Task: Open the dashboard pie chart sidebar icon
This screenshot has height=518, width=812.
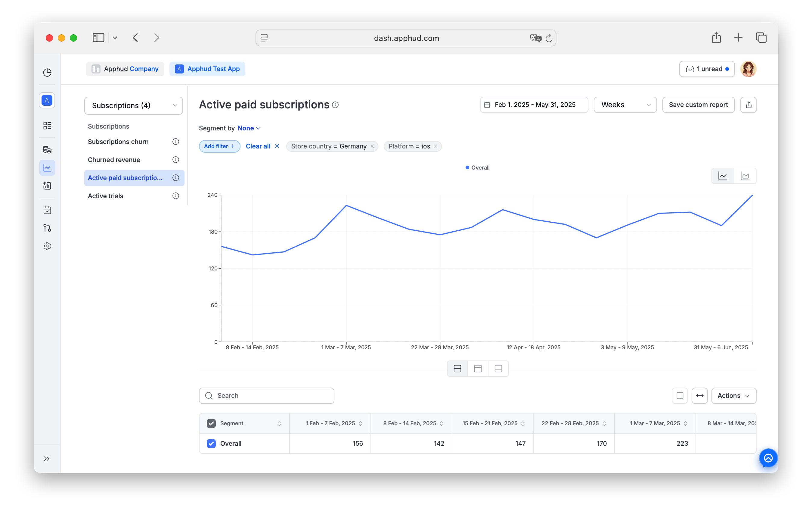Action: point(47,73)
